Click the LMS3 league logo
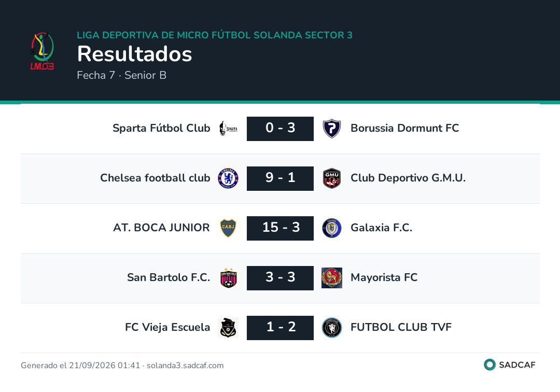Image resolution: width=560 pixels, height=392 pixels. point(42,51)
